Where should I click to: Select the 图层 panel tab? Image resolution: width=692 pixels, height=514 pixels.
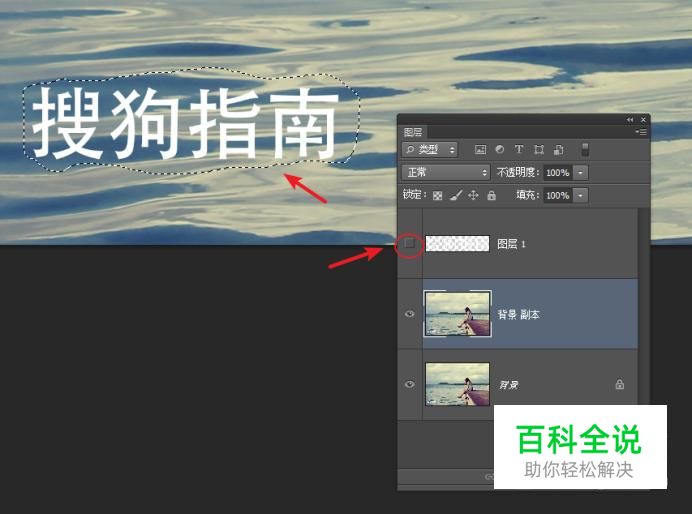coord(413,132)
